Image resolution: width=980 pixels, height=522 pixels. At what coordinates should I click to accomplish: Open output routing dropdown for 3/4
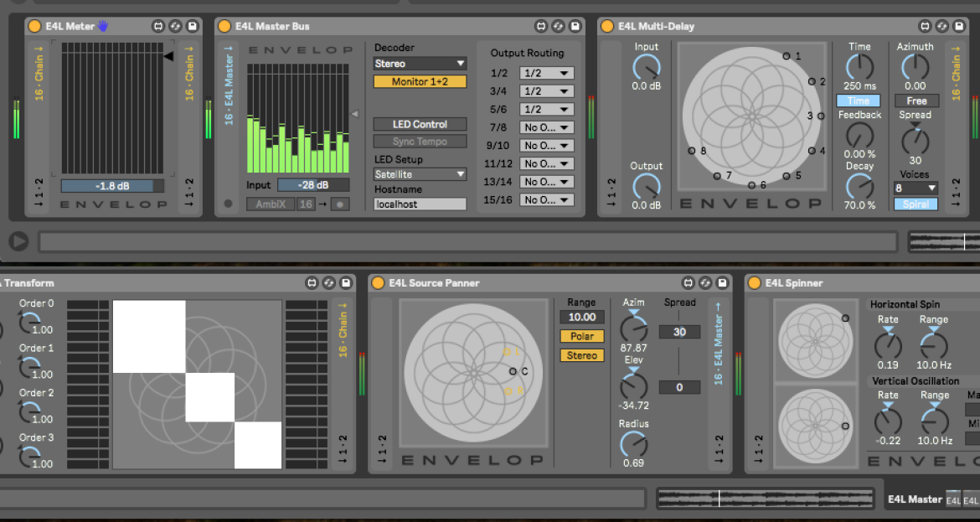pos(547,91)
